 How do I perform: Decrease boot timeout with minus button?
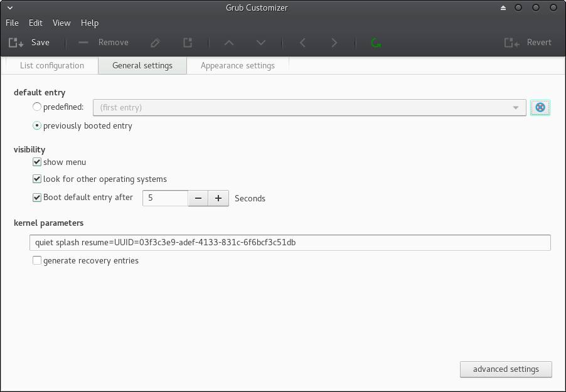coord(198,198)
